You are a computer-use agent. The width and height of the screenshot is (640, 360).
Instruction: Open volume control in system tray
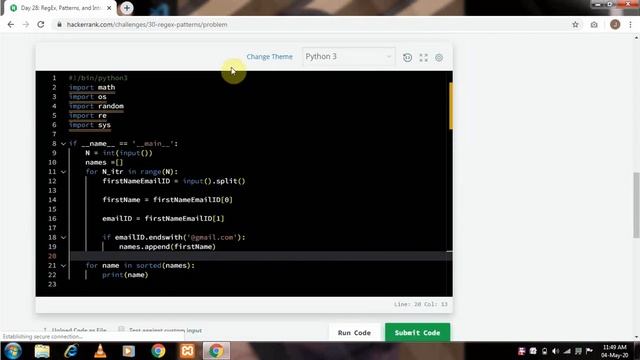(x=556, y=351)
